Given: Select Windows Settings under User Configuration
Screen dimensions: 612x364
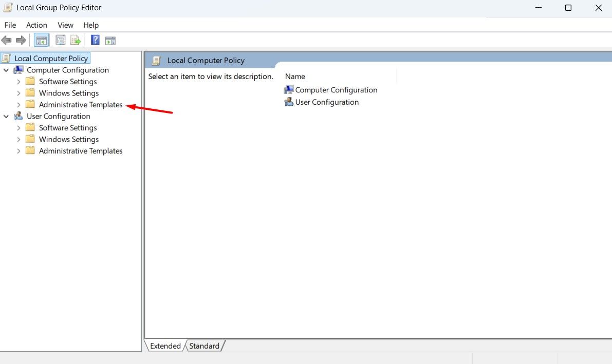Looking at the screenshot, I should click(x=69, y=139).
